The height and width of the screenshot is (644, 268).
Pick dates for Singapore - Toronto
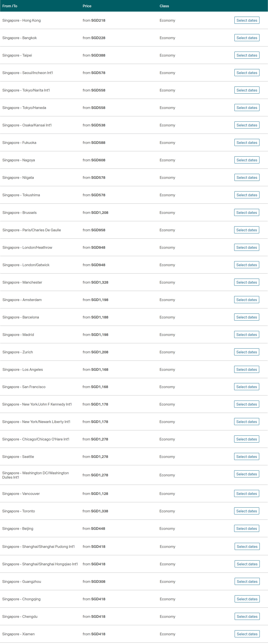pos(247,511)
